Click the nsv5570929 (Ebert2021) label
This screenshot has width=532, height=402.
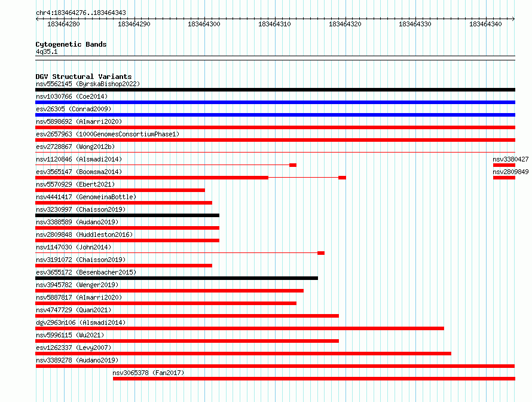pyautogui.click(x=75, y=184)
